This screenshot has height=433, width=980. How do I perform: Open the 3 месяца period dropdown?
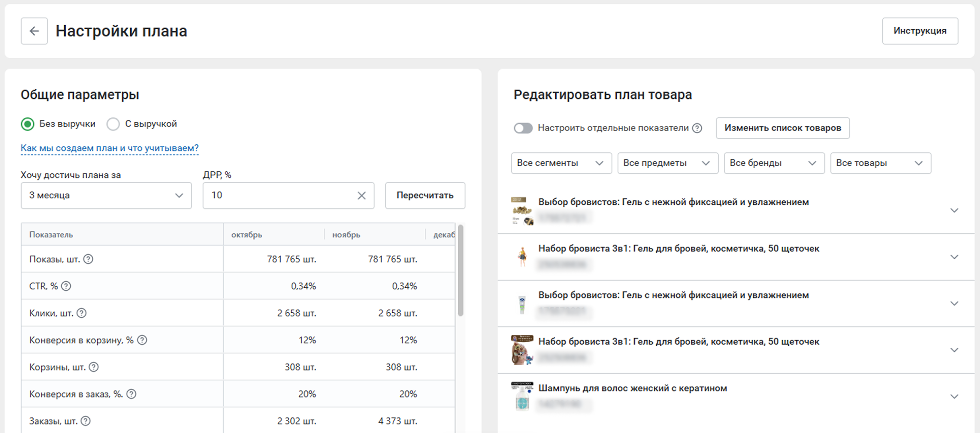(x=106, y=195)
